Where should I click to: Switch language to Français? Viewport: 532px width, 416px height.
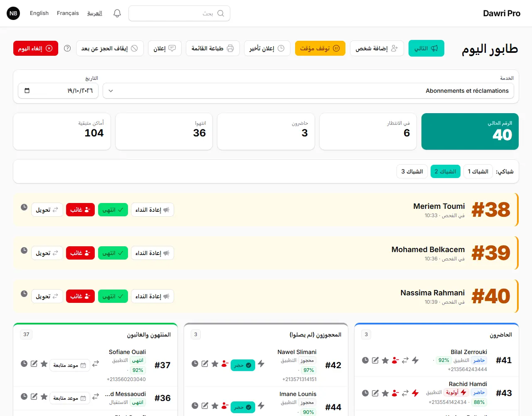(68, 13)
